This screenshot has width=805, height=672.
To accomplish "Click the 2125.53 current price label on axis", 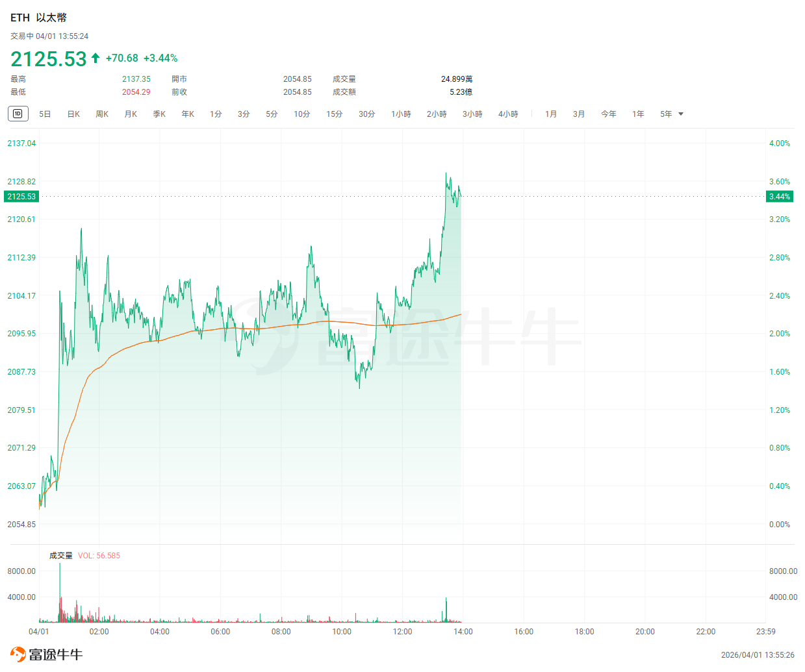I will (21, 197).
